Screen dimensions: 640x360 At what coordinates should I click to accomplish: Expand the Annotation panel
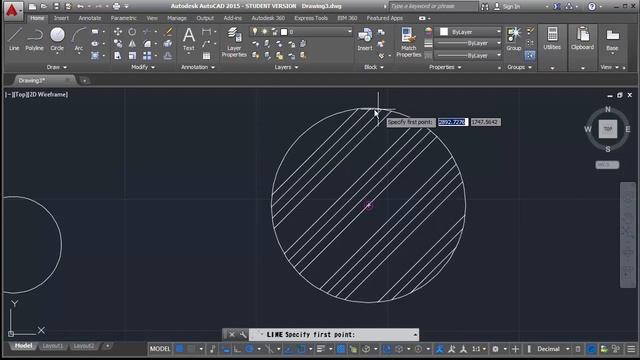[x=198, y=67]
